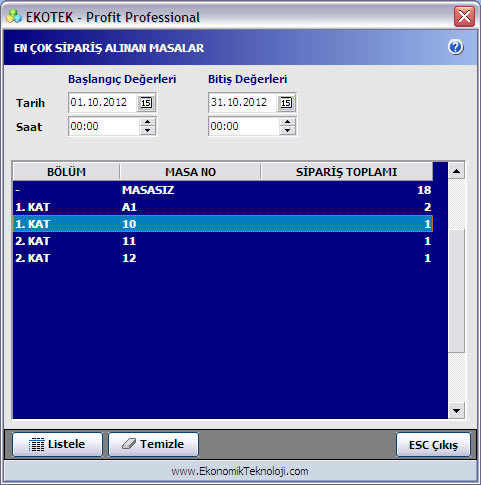The height and width of the screenshot is (485, 481).
Task: Click the Temizle button
Action: pos(153,444)
